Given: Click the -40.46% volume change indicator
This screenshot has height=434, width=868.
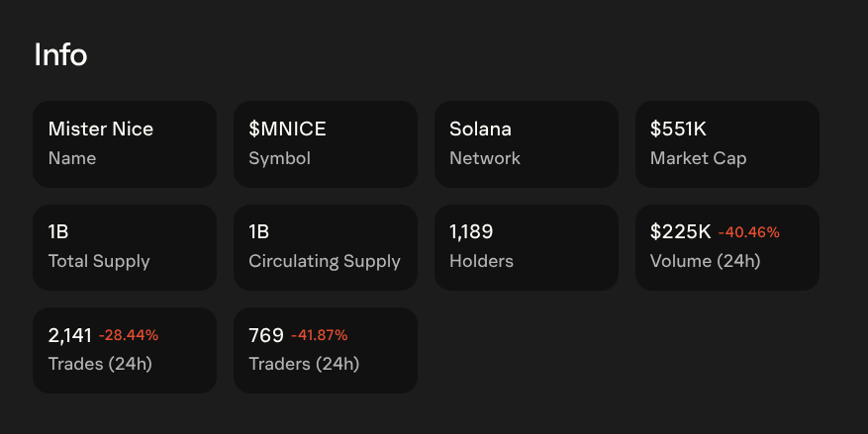Looking at the screenshot, I should click(749, 232).
